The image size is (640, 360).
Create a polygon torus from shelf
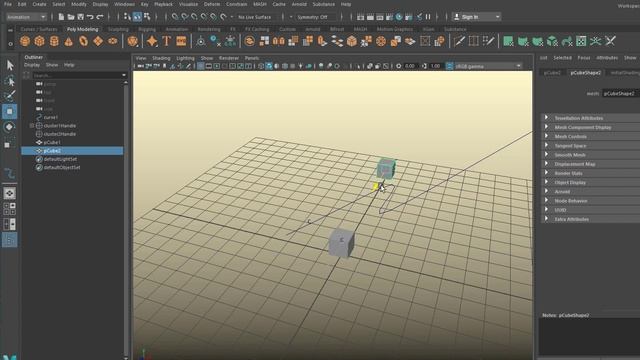tap(83, 41)
